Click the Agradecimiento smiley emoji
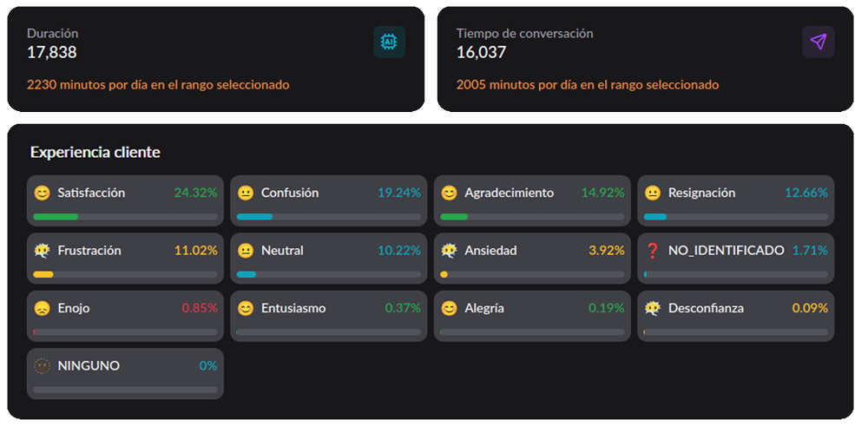 tap(449, 193)
